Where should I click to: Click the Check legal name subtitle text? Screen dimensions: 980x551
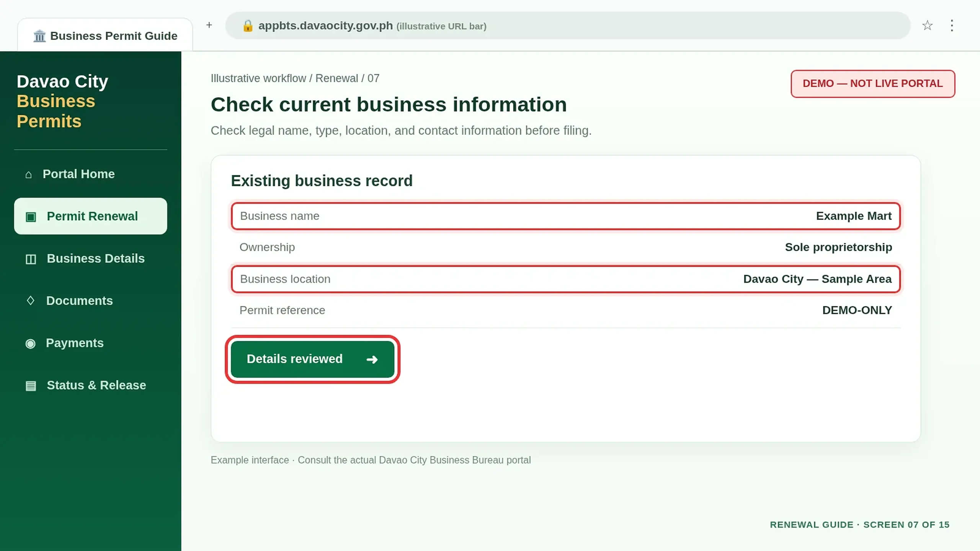[x=401, y=131]
